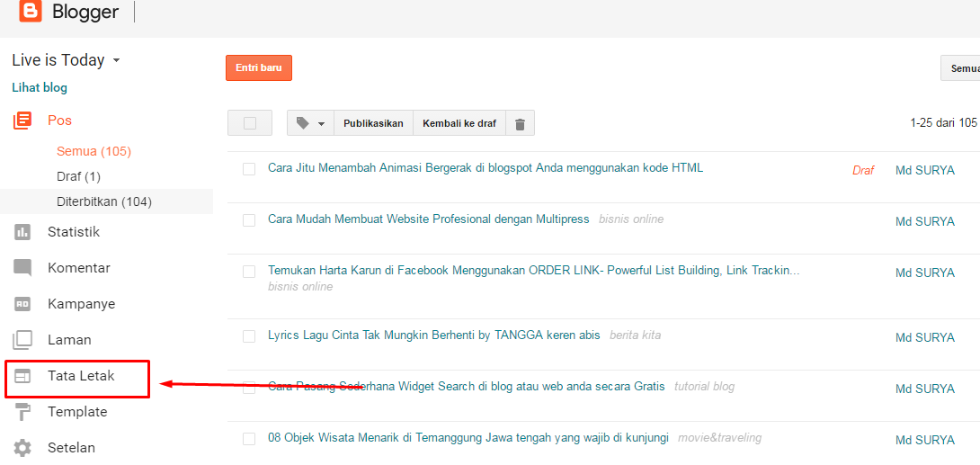Click Md SURYA on Temukan Harta row

(x=925, y=273)
